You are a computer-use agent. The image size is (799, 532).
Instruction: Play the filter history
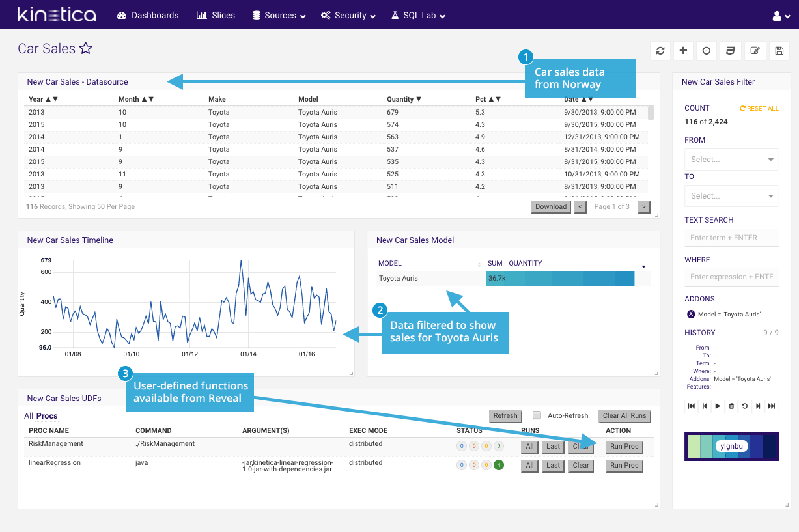point(718,406)
